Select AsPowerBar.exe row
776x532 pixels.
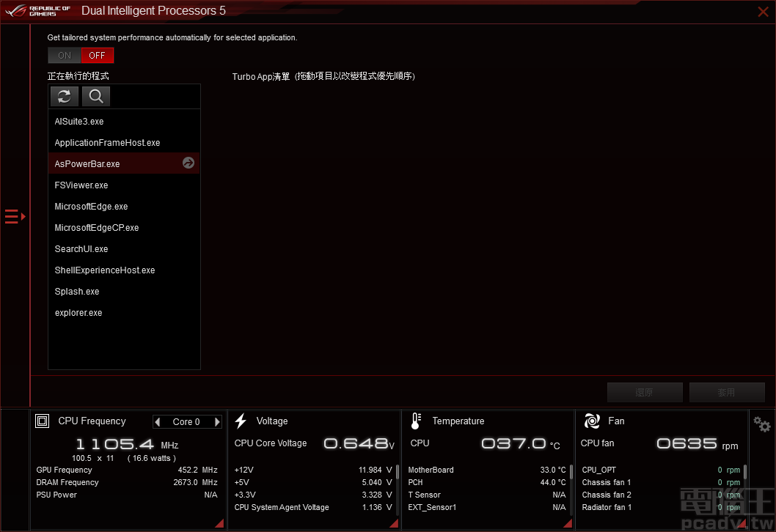(124, 163)
